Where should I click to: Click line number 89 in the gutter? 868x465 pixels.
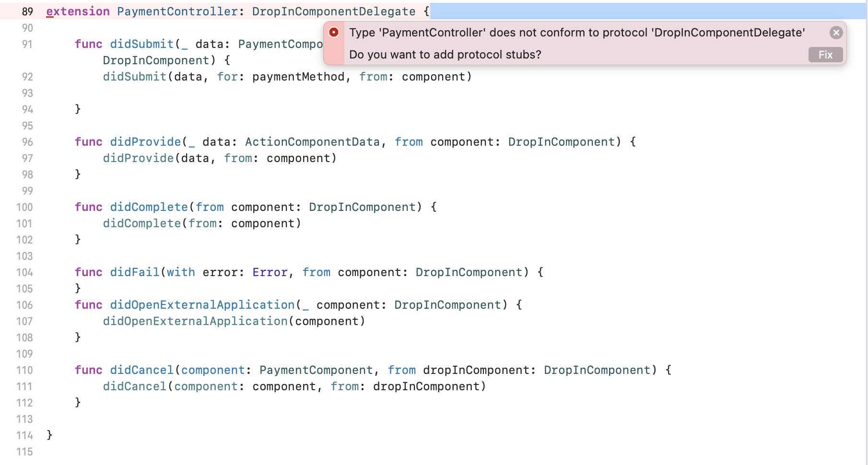(28, 12)
